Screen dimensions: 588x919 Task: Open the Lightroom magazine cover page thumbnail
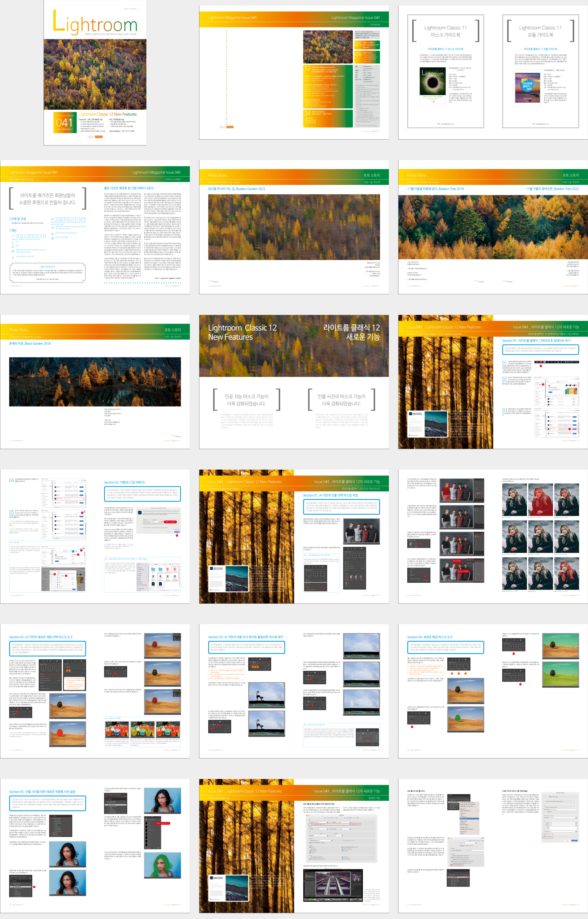tap(95, 73)
